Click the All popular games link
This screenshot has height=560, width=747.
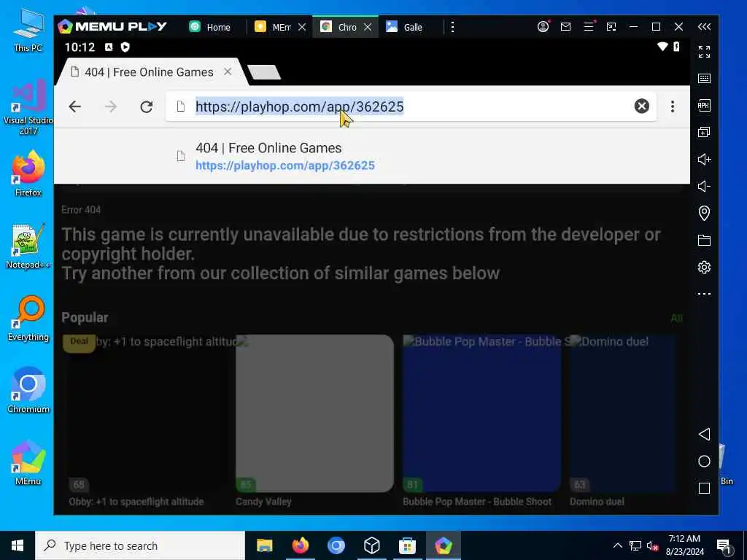tap(676, 318)
